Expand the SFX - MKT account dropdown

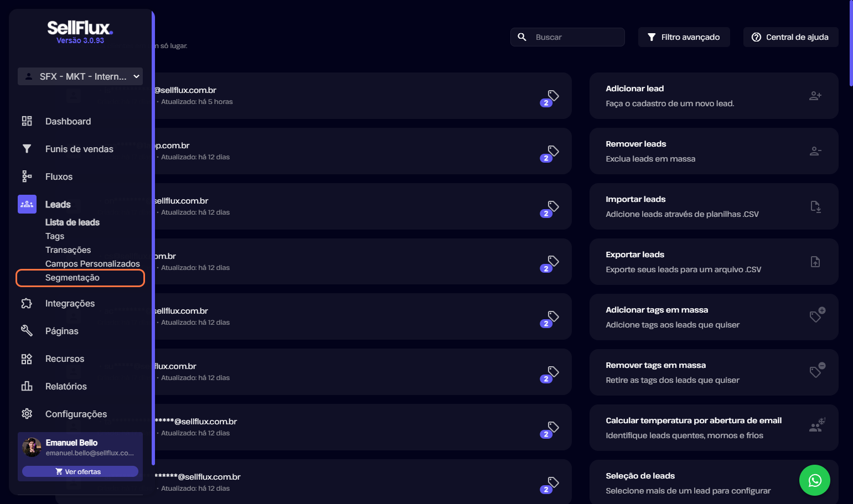(80, 76)
